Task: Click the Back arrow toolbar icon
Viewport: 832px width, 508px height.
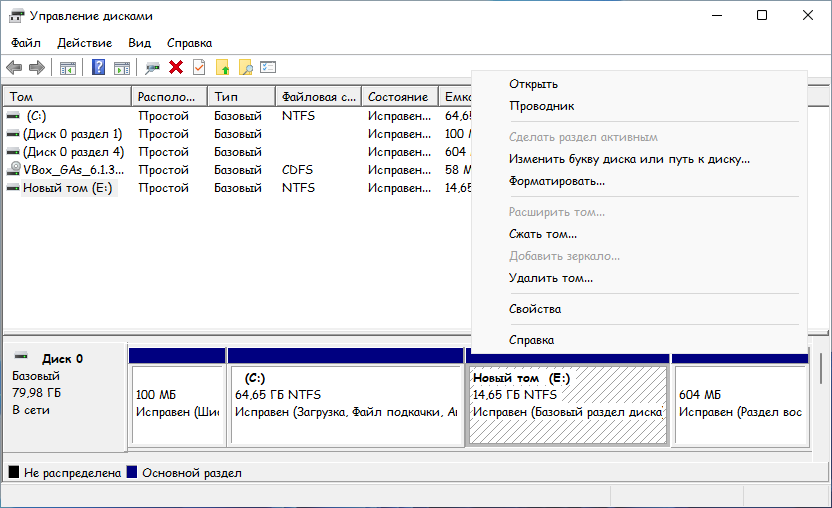Action: click(x=14, y=67)
